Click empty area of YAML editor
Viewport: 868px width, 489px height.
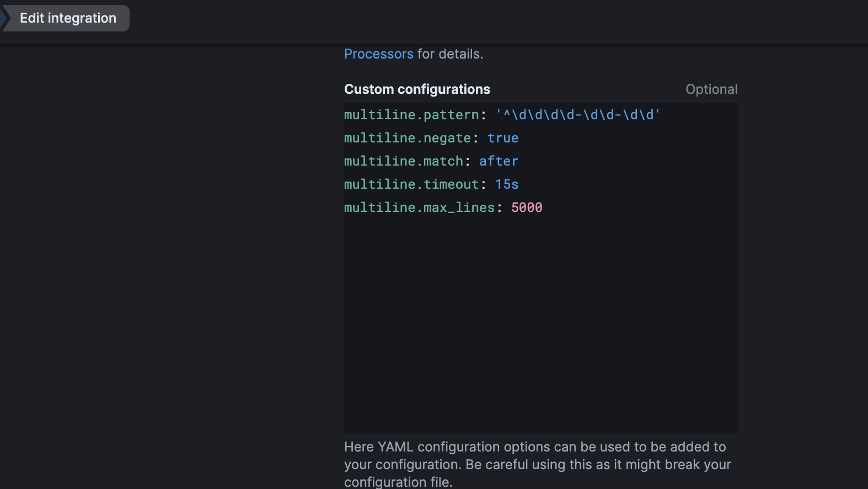tap(540, 320)
